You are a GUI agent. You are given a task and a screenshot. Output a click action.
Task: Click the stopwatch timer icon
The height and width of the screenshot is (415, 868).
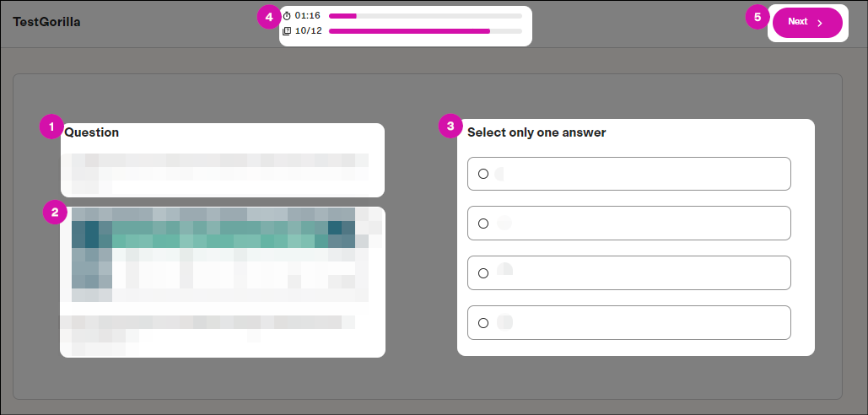click(287, 16)
